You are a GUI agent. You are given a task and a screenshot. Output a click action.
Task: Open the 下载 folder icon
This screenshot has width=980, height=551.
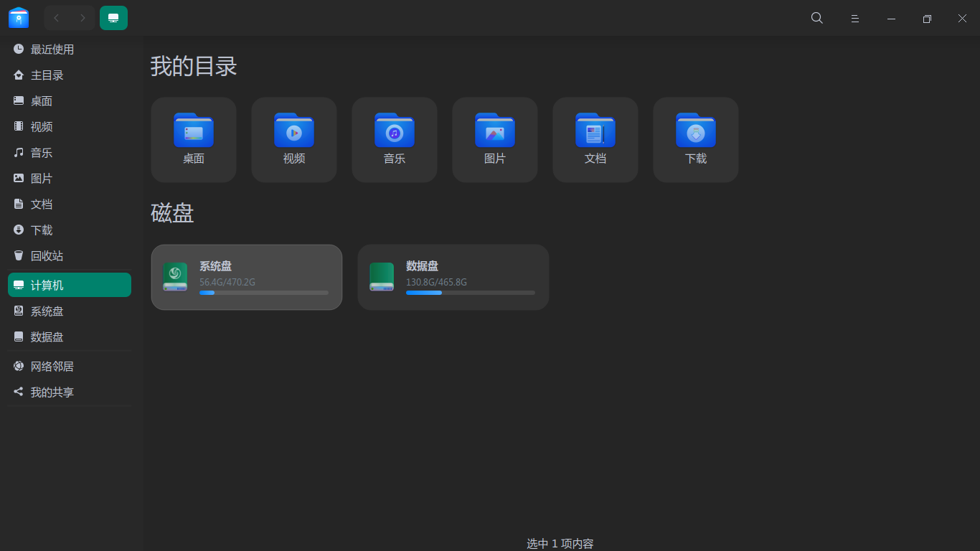pos(696,131)
